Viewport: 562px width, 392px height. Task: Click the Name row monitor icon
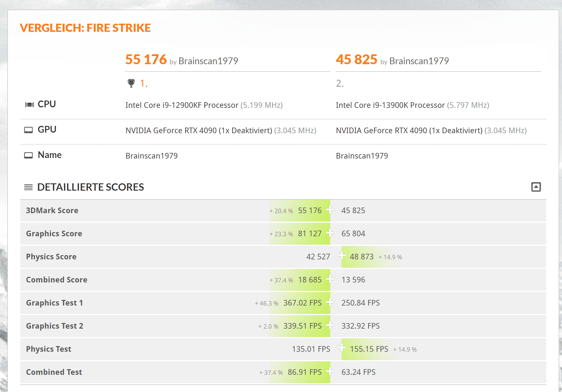[28, 155]
